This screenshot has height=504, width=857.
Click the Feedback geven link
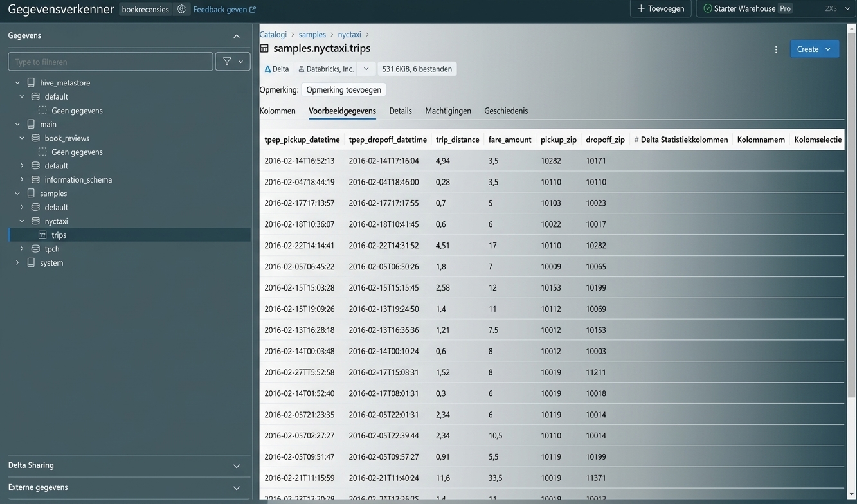(x=224, y=10)
